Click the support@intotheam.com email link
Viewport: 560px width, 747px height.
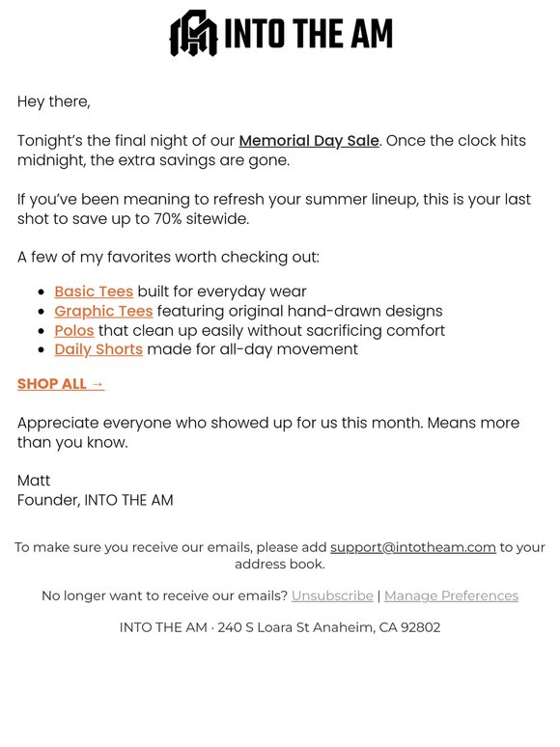(x=413, y=547)
